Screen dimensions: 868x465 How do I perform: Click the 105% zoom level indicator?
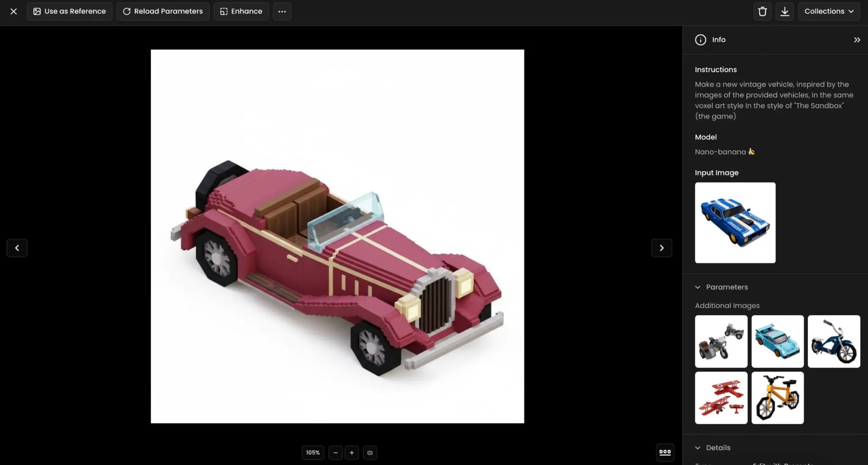[x=312, y=452]
